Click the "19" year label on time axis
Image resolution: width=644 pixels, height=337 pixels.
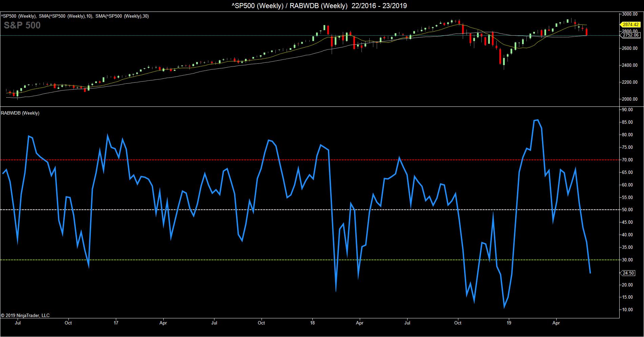point(508,323)
